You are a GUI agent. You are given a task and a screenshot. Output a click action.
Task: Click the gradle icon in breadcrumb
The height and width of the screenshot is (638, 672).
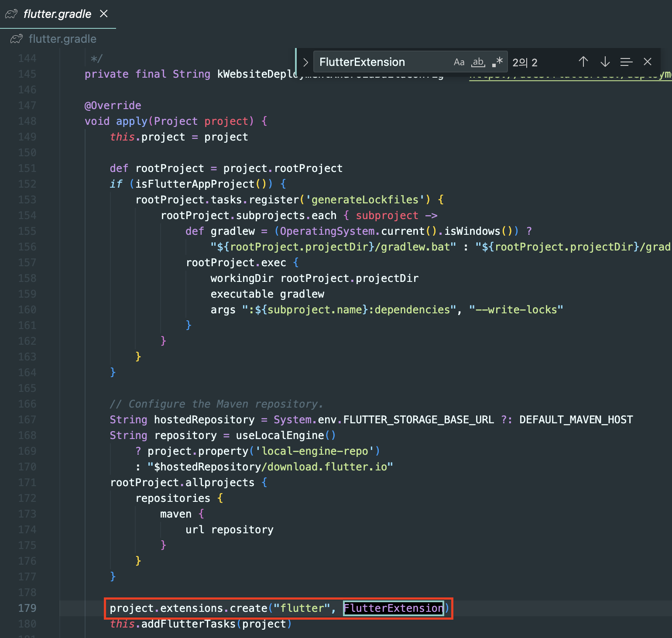coord(17,39)
